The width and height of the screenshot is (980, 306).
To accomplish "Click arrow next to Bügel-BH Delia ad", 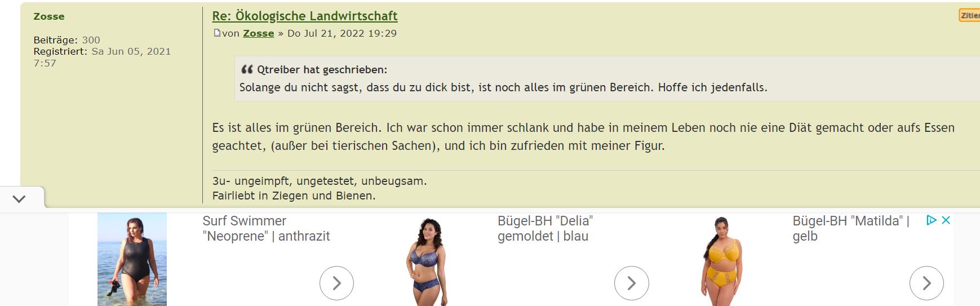I will [x=631, y=283].
